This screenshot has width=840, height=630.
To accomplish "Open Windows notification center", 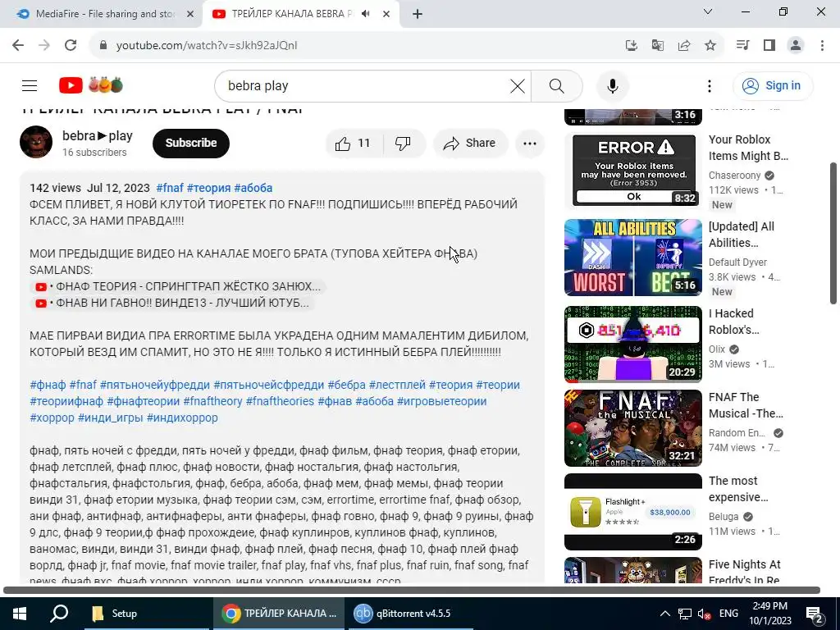I will [815, 614].
